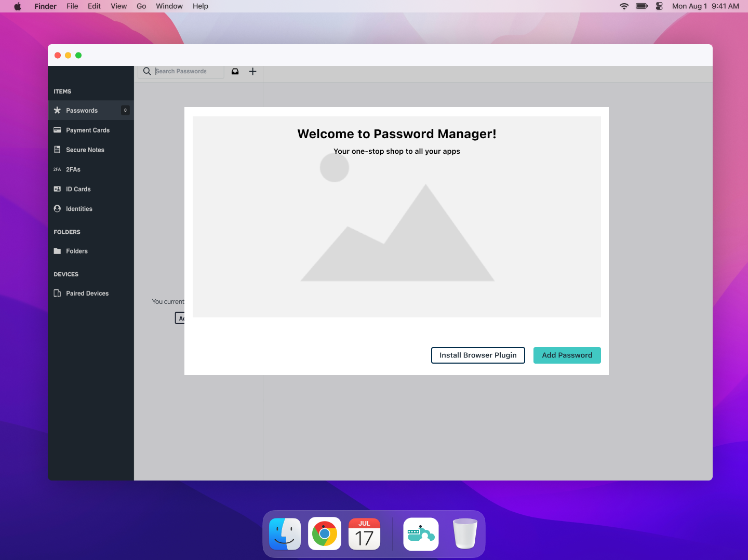
Task: Open the Help menu
Action: (x=201, y=6)
